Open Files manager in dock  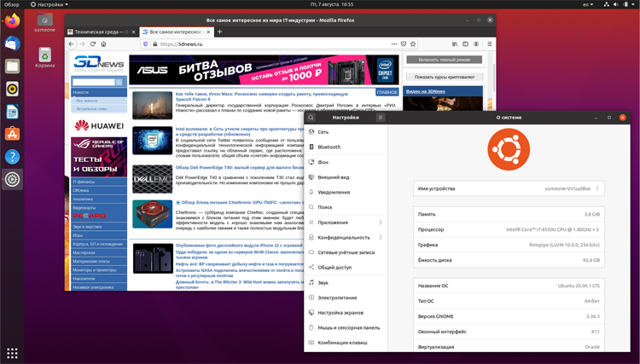tap(12, 66)
